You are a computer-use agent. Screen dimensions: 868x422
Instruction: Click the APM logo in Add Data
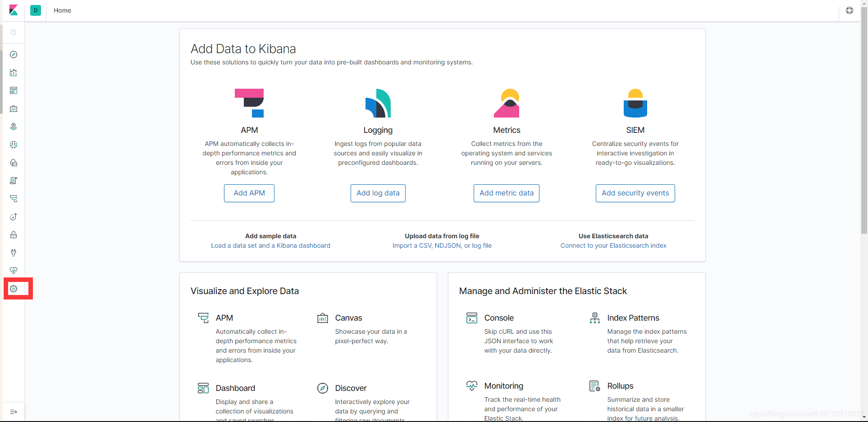click(x=249, y=103)
